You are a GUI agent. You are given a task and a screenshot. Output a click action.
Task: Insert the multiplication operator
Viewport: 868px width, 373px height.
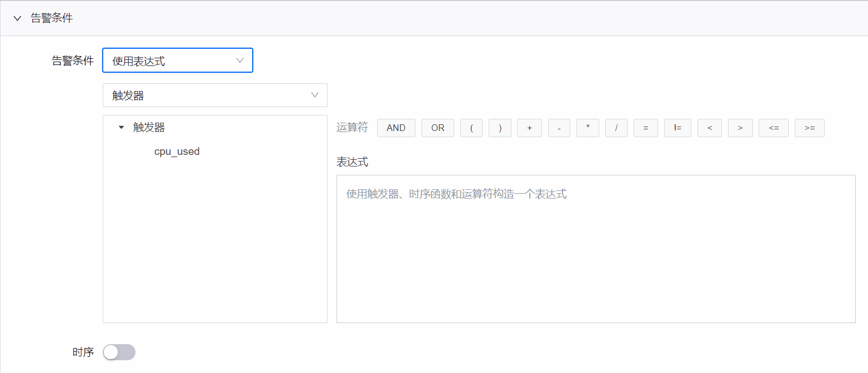[588, 128]
